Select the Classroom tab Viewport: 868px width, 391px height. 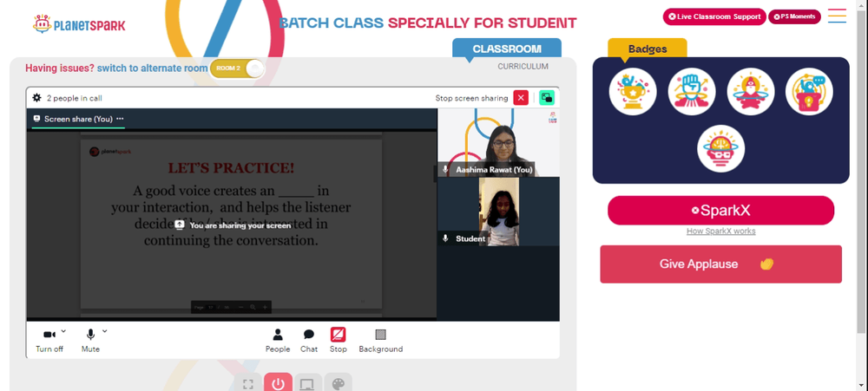pos(507,49)
